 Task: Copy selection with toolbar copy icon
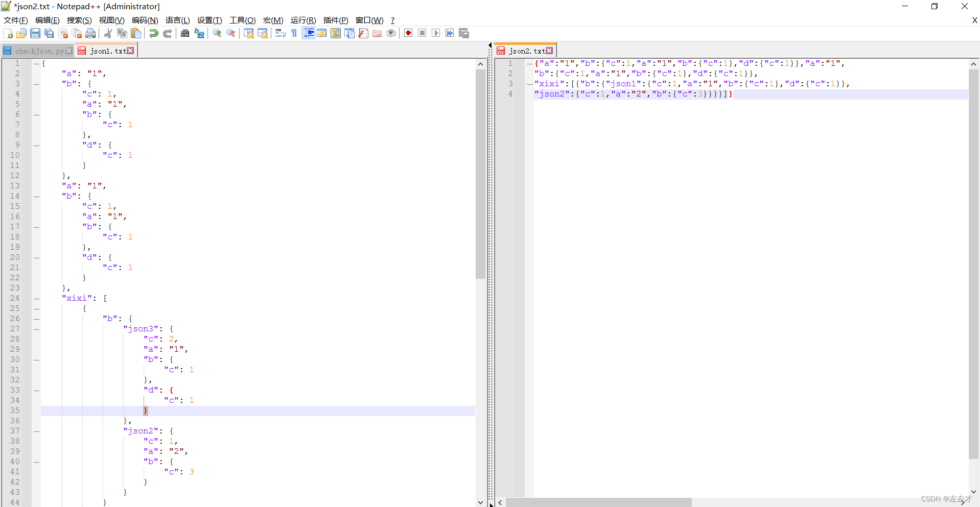pos(122,33)
